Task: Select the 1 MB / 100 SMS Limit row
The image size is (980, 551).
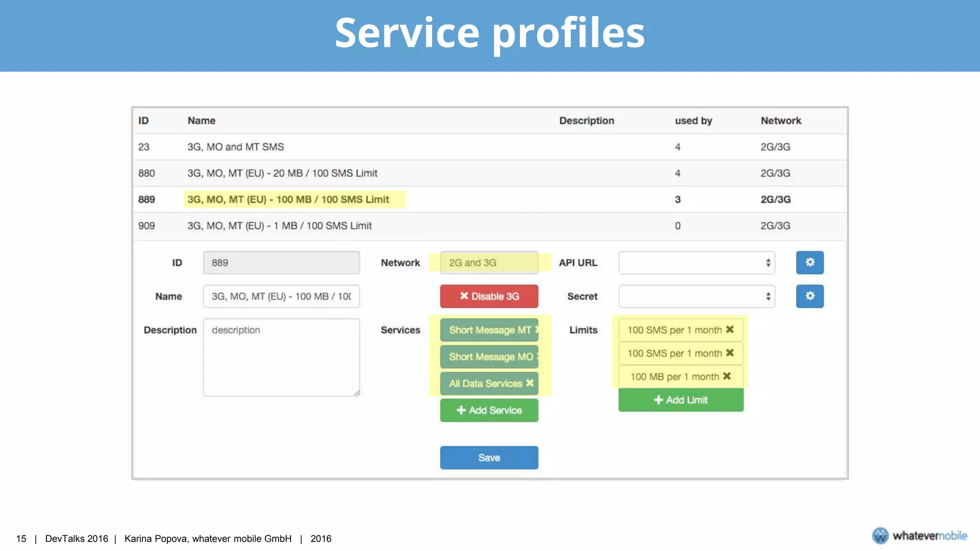Action: point(490,226)
